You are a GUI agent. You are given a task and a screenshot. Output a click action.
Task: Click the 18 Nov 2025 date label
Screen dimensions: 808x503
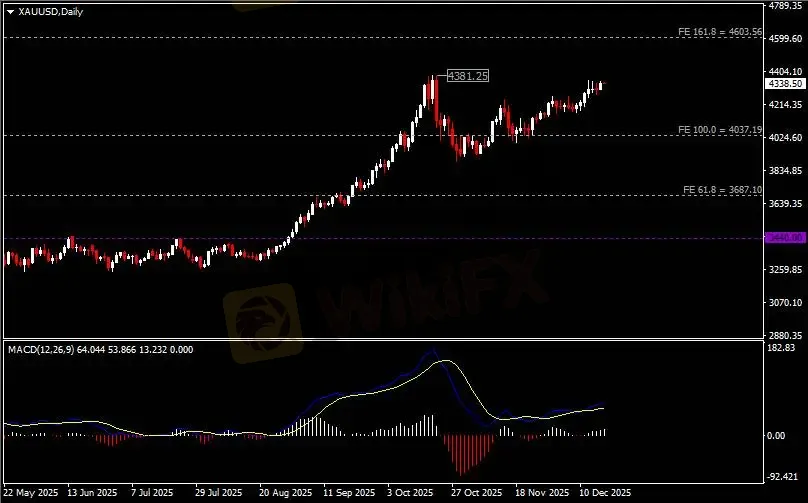pos(543,493)
